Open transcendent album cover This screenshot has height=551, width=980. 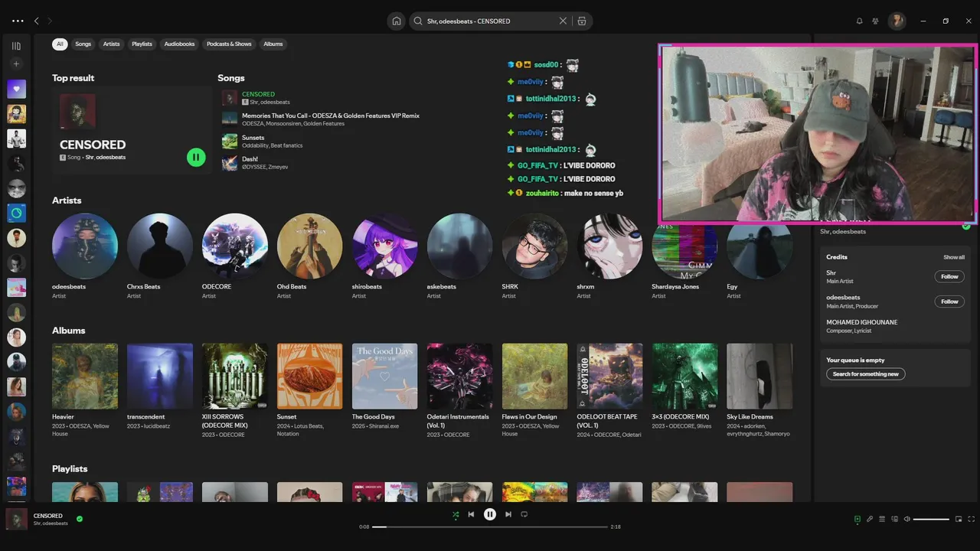(160, 376)
